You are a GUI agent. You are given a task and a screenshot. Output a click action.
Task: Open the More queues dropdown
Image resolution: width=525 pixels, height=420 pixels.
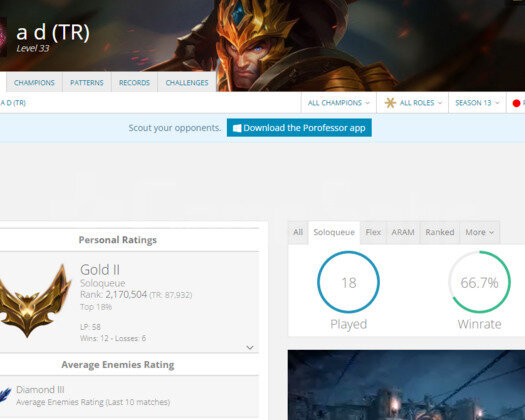click(x=479, y=232)
